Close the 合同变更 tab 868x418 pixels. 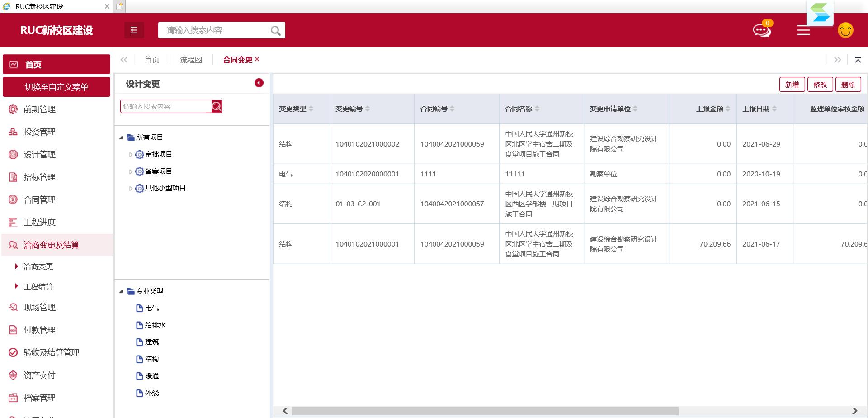(257, 59)
